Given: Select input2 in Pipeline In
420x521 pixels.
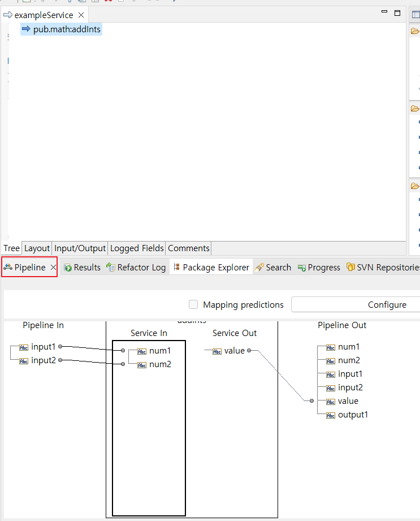Looking at the screenshot, I should pos(44,360).
